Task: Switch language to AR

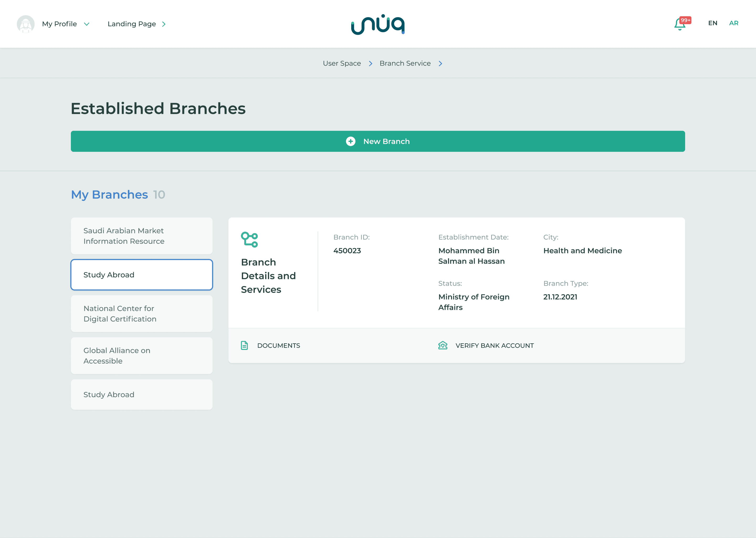Action: point(733,23)
